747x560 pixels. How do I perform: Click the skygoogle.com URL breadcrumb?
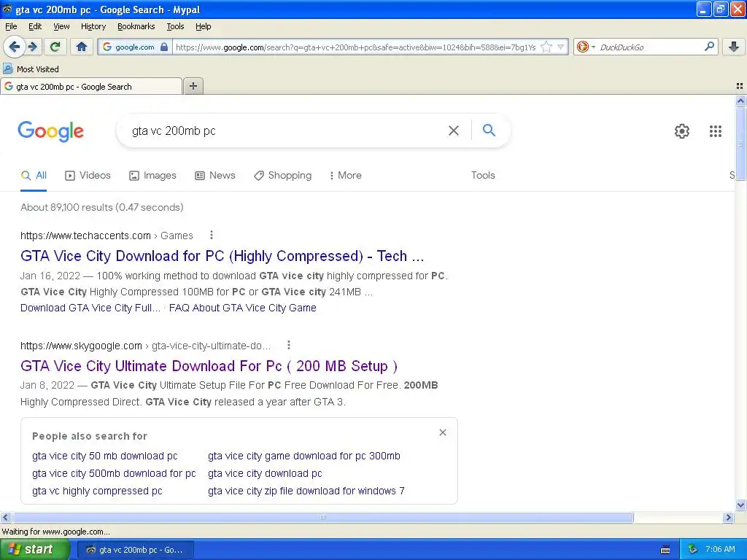click(x=145, y=345)
